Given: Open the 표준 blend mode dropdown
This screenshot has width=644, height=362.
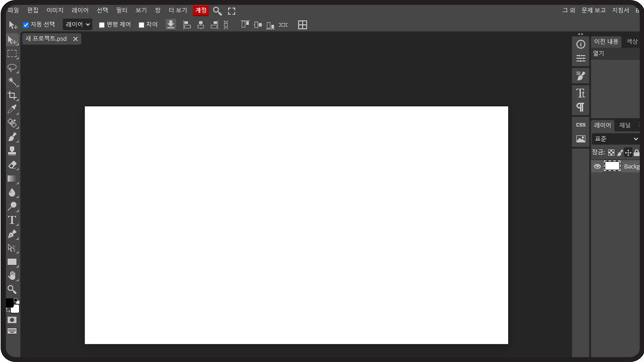Looking at the screenshot, I should click(x=616, y=139).
